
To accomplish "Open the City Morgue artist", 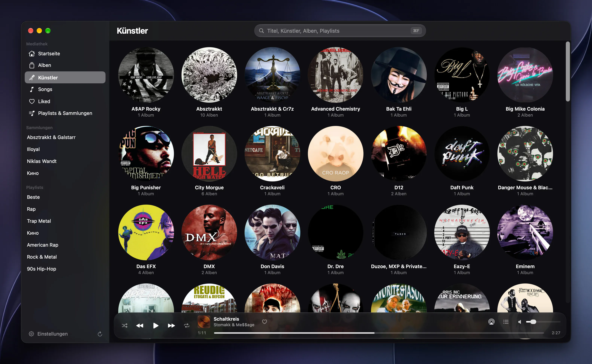I will (209, 154).
